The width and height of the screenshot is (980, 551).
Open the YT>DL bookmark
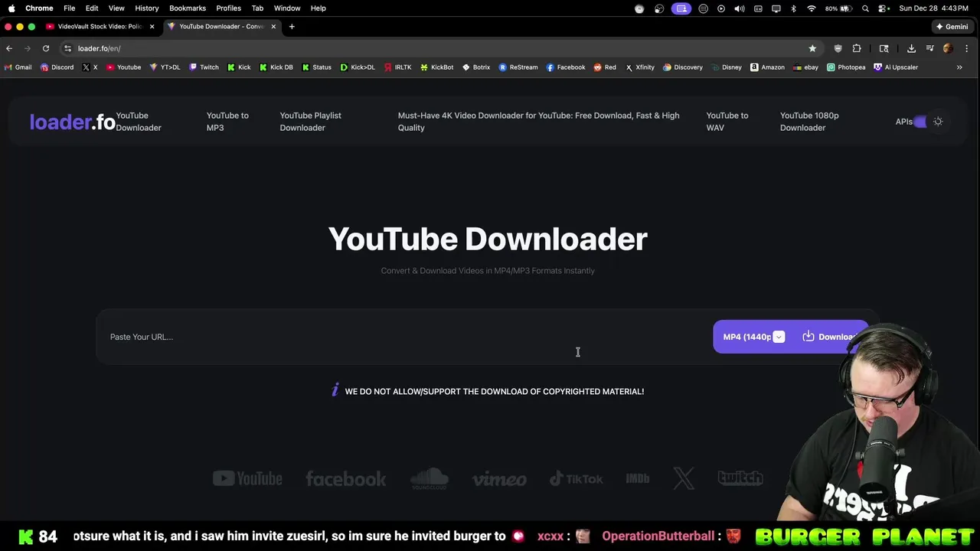click(165, 67)
